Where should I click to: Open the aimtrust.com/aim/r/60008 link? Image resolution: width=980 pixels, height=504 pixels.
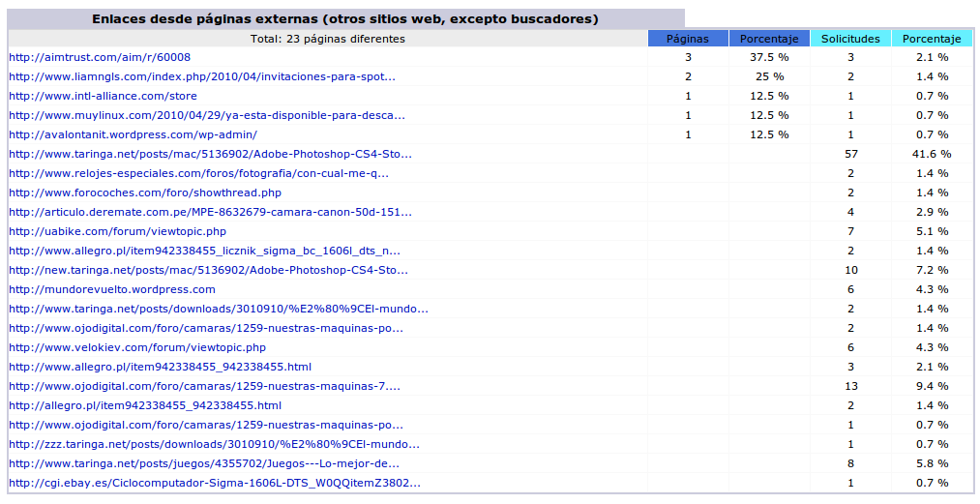(100, 57)
